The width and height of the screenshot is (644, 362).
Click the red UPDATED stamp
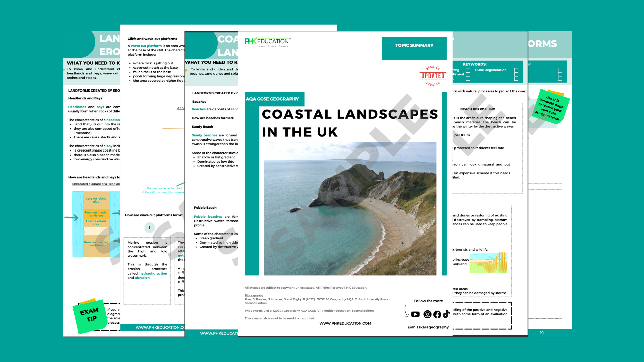coord(433,76)
